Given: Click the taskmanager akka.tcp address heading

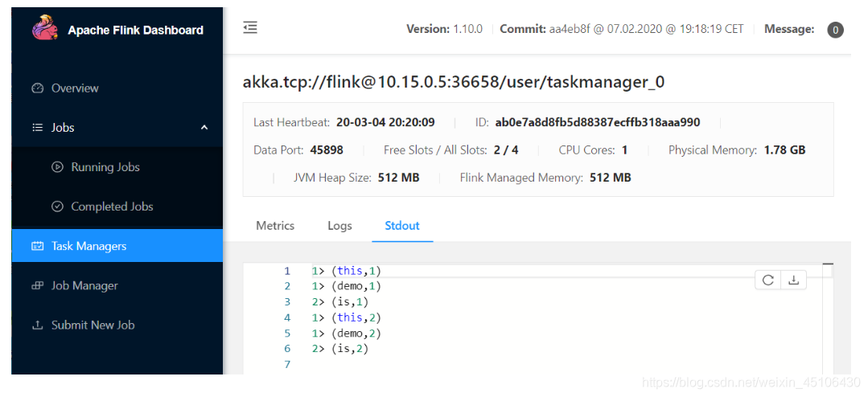Looking at the screenshot, I should (454, 83).
